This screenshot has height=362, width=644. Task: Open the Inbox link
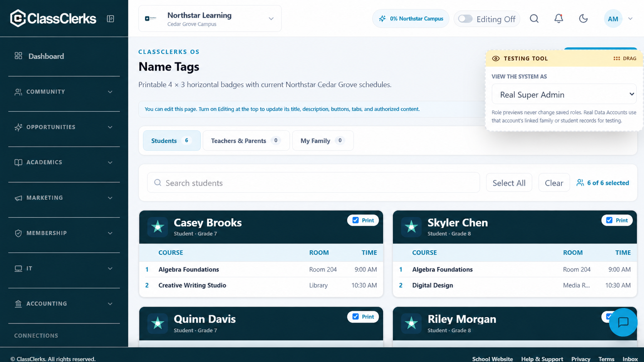point(630,359)
